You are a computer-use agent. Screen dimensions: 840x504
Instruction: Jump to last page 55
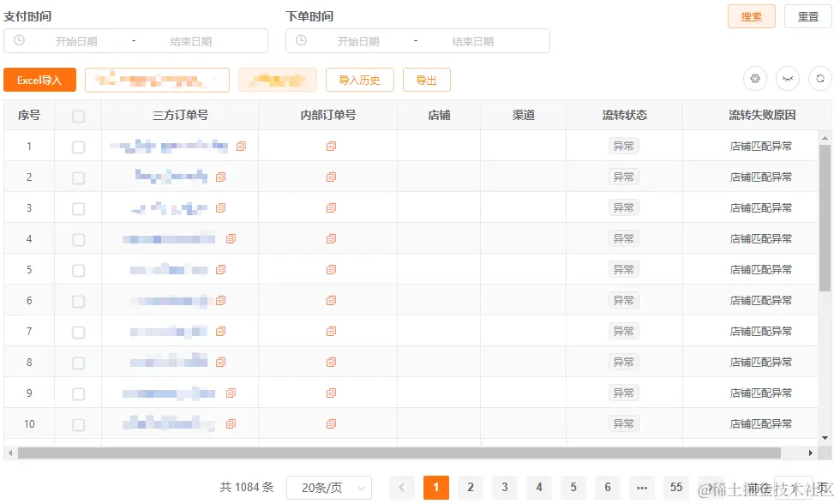pos(676,488)
